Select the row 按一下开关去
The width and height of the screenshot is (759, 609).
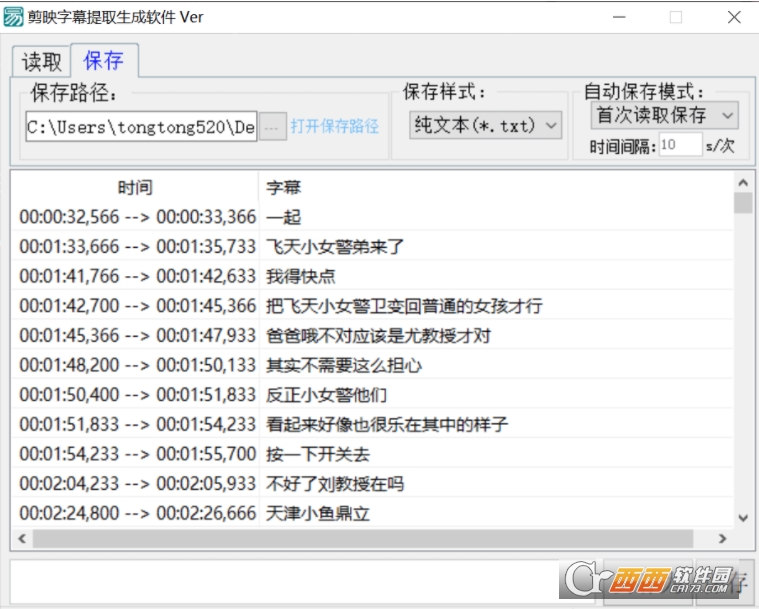coord(372,454)
